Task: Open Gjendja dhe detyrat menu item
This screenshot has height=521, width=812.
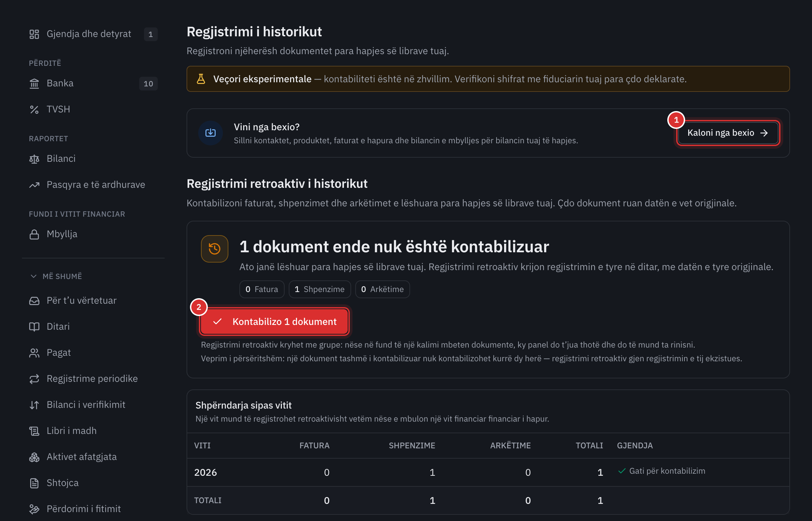Action: pos(93,34)
